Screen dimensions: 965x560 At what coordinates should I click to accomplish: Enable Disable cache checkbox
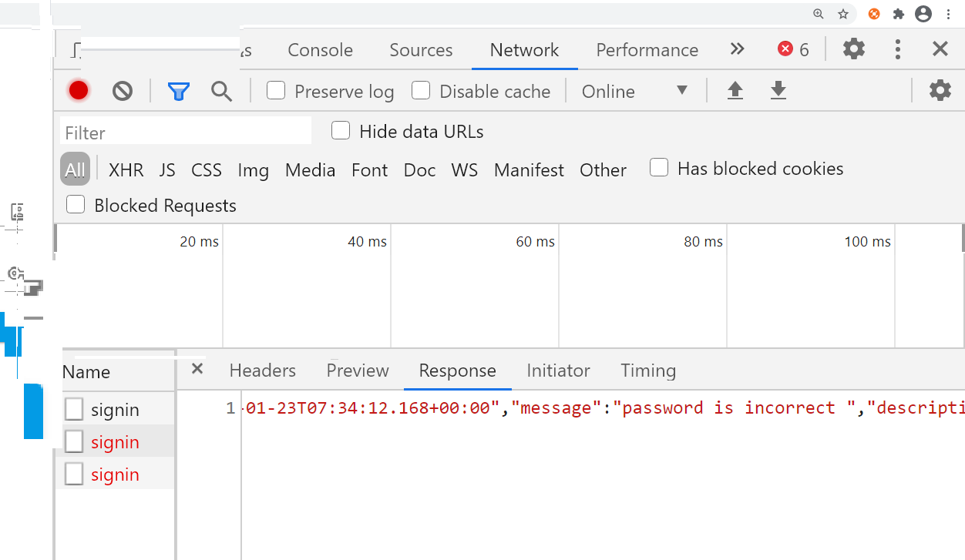coord(421,91)
